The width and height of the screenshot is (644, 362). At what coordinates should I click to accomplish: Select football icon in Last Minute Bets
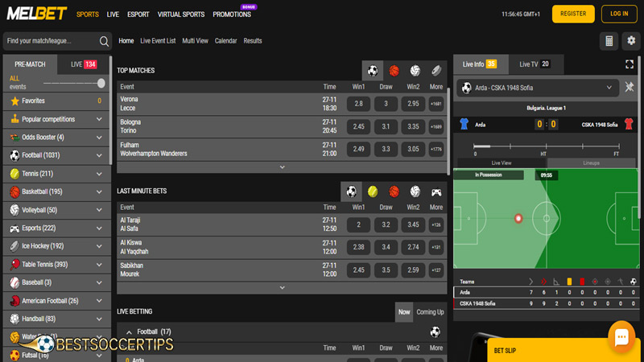point(351,191)
